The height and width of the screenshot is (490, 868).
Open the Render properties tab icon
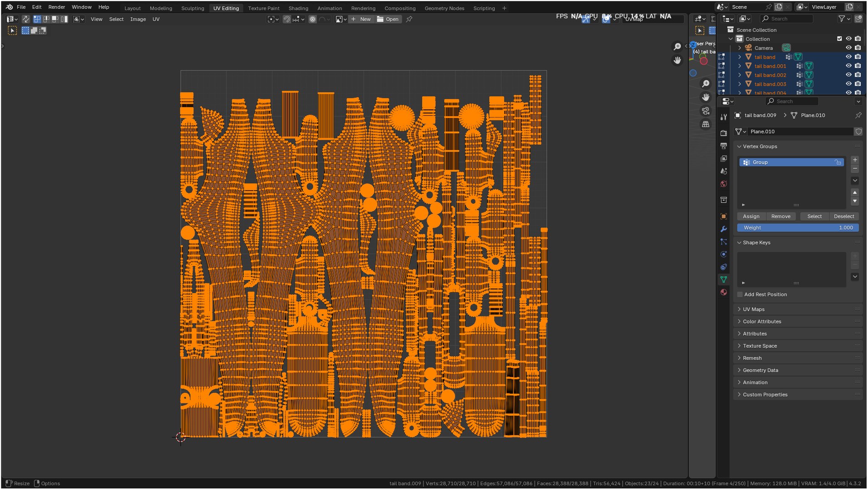coord(723,133)
